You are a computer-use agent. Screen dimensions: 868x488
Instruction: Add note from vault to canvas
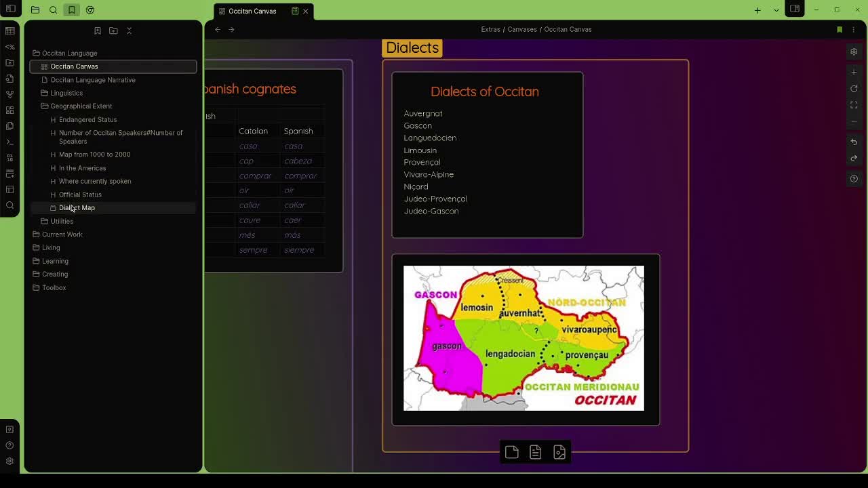coord(536,453)
